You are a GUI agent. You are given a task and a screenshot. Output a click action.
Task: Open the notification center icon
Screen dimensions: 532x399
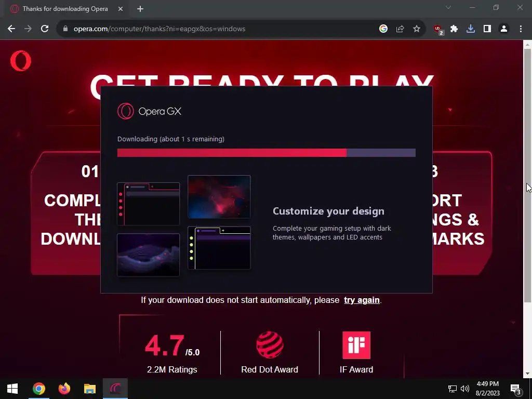[x=516, y=389]
